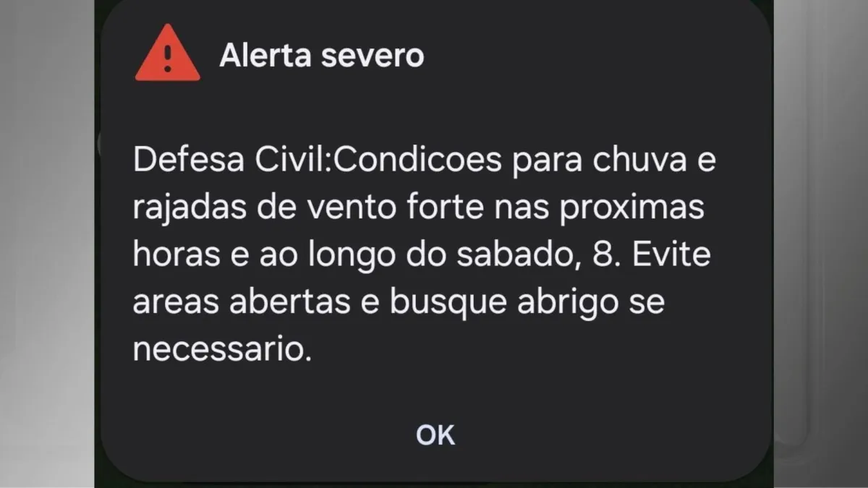
Task: Click the red warning triangle icon
Action: tap(167, 53)
